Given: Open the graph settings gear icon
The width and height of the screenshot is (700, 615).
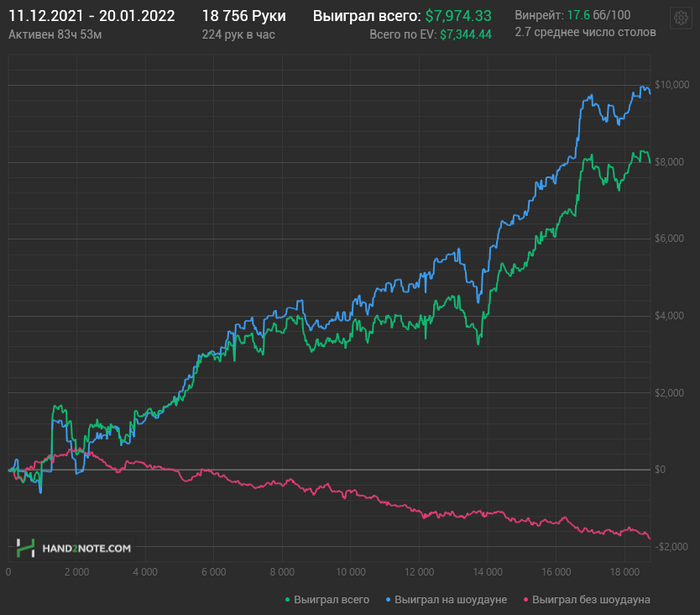Looking at the screenshot, I should coord(681,18).
